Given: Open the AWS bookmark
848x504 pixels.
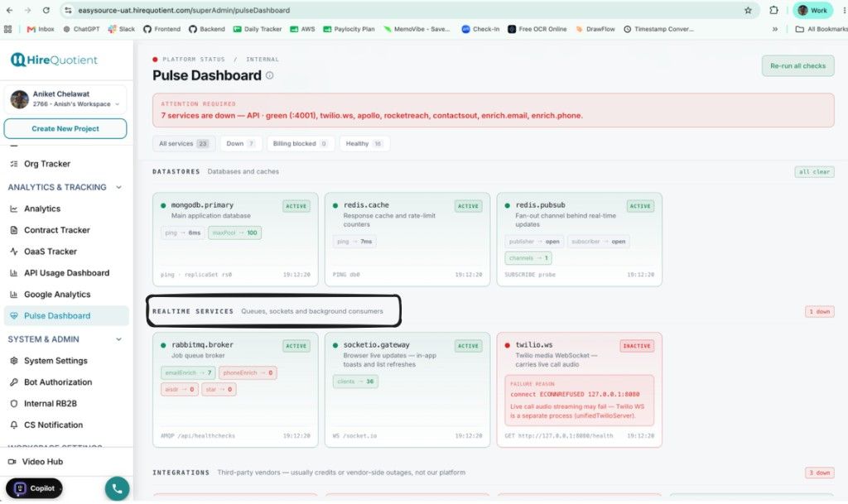Looking at the screenshot, I should point(302,29).
